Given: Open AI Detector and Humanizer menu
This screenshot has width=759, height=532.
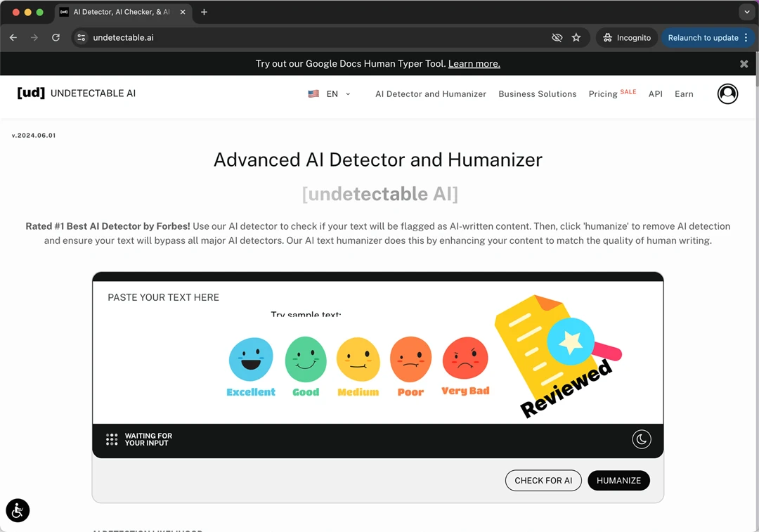Looking at the screenshot, I should (x=431, y=94).
